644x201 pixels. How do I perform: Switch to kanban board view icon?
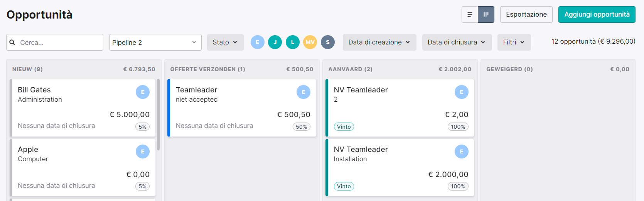[486, 15]
